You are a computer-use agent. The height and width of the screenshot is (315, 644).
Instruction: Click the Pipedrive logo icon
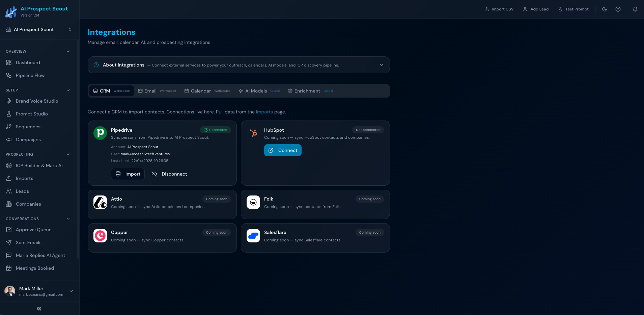(x=100, y=133)
